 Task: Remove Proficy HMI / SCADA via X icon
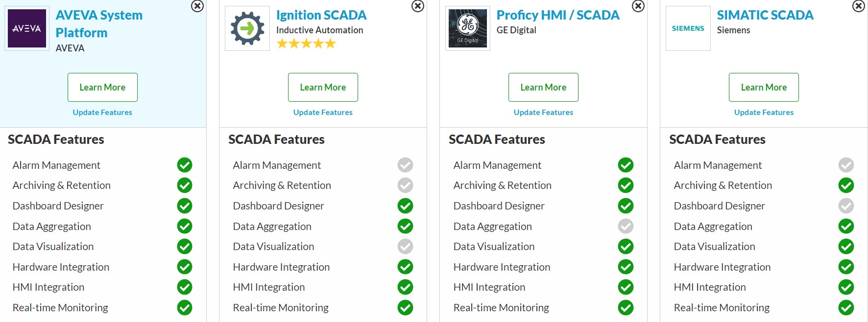coord(638,6)
